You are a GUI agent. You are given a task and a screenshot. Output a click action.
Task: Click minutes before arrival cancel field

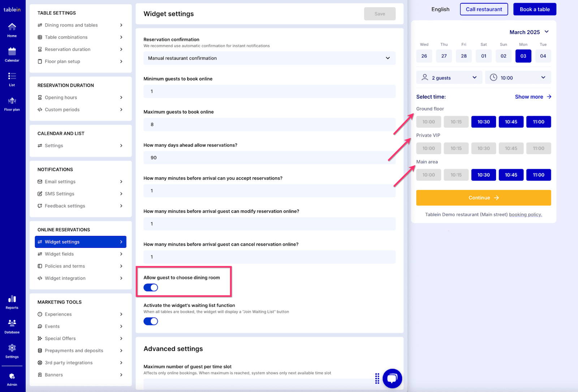point(269,257)
